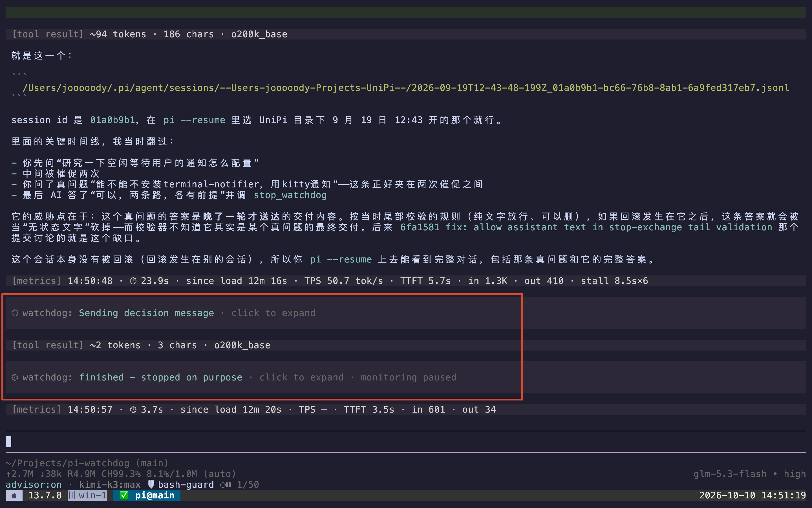Screen dimensions: 812x508
Task: Click the stopwatch icon before 'watchdog: finished'
Action: [15, 377]
